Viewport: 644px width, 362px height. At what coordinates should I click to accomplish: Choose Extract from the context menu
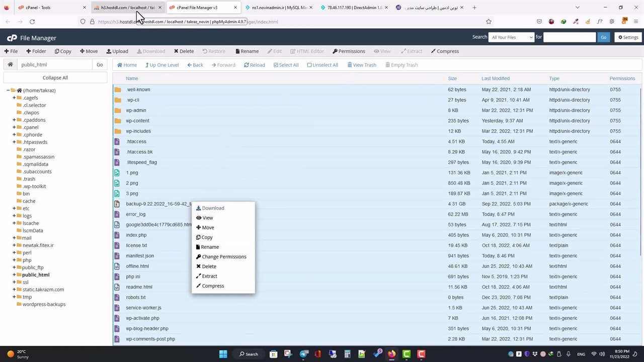pos(209,276)
